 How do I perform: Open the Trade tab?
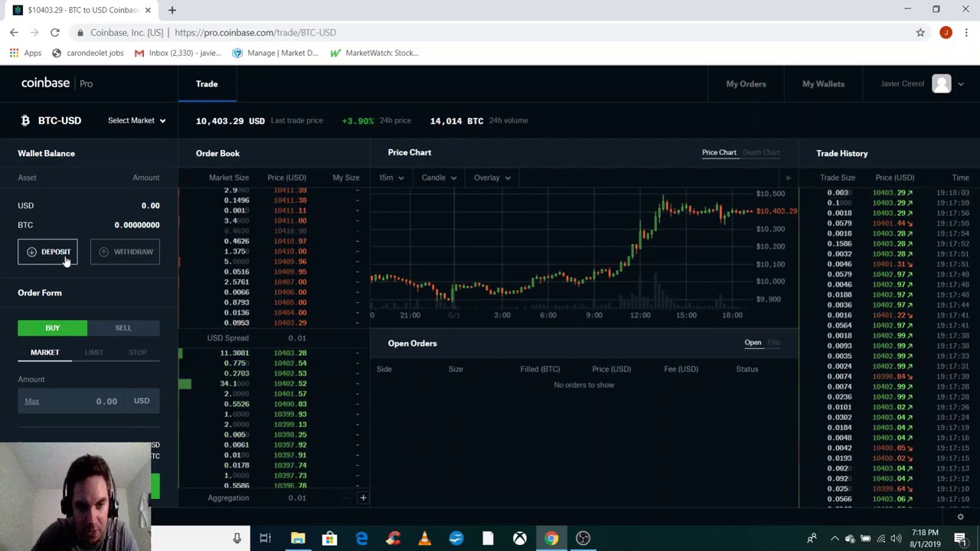(207, 84)
